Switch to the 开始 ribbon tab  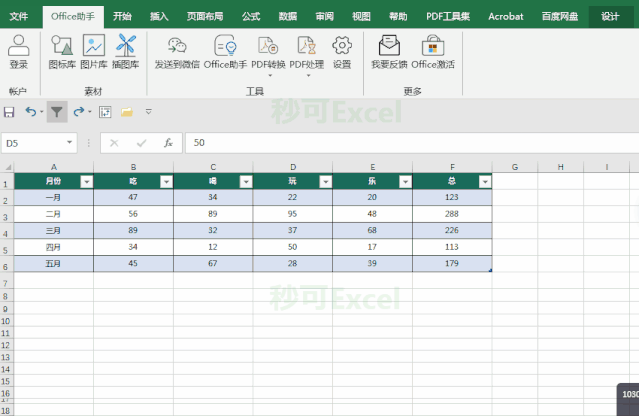pos(122,17)
